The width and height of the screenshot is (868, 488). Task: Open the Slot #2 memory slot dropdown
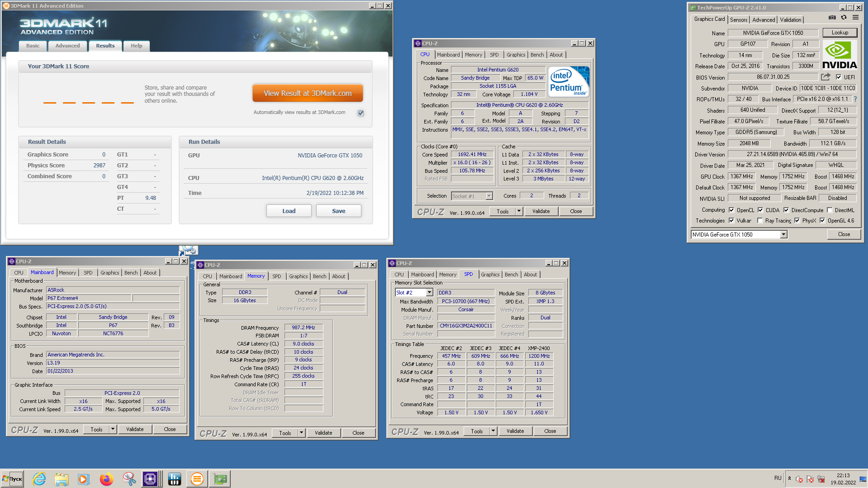[429, 293]
